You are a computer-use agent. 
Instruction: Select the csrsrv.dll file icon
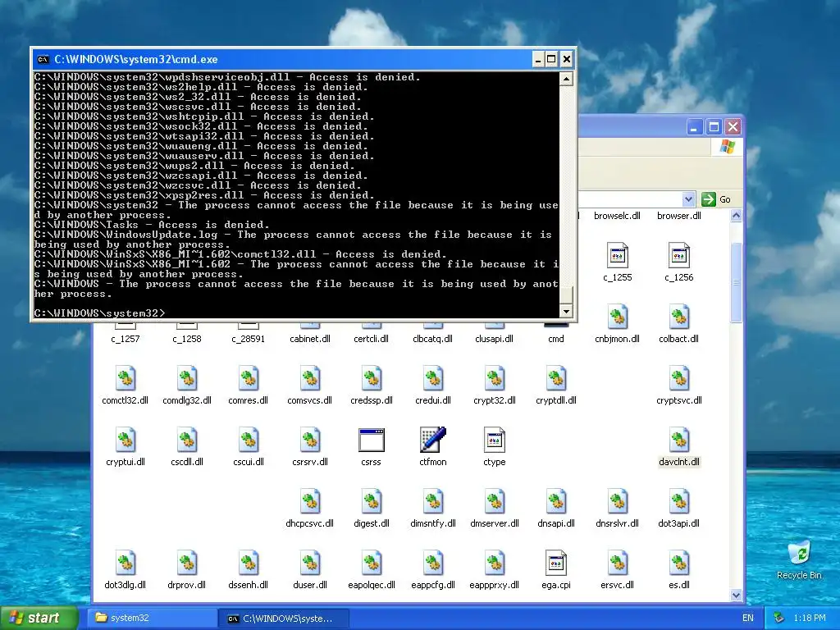[x=310, y=440]
